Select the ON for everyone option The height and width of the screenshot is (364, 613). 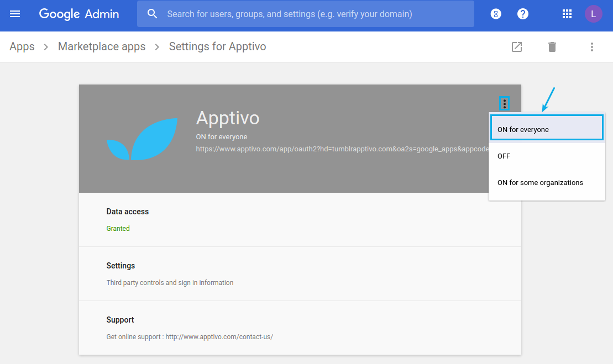(x=522, y=129)
